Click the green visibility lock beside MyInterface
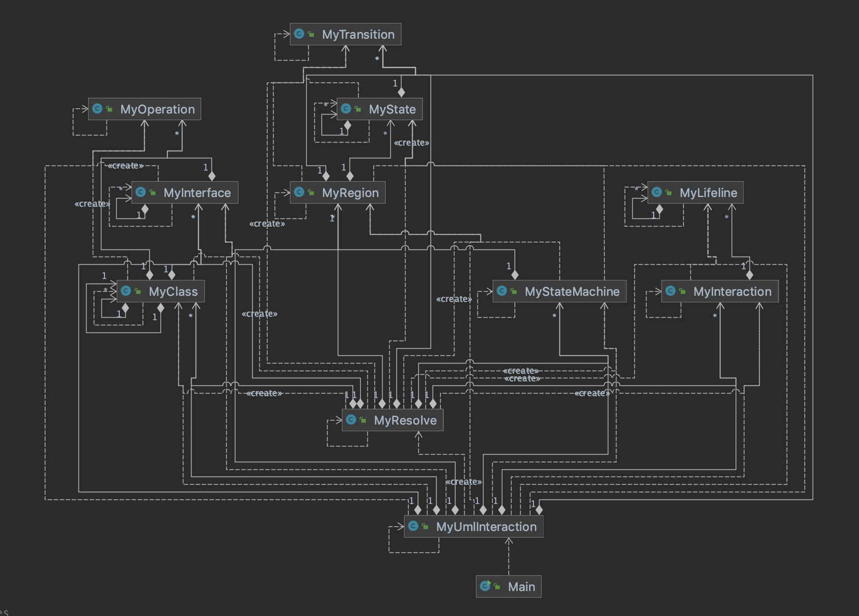This screenshot has height=616, width=859. pos(152,193)
